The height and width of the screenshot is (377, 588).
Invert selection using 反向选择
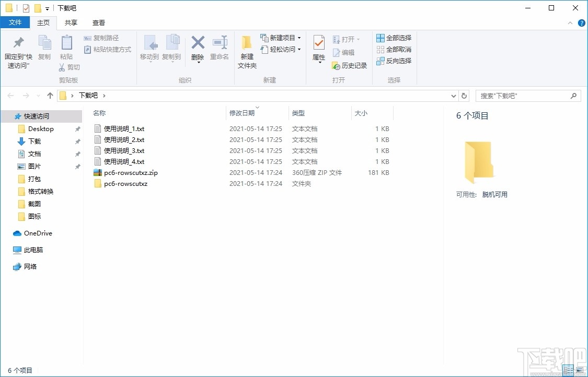point(393,61)
